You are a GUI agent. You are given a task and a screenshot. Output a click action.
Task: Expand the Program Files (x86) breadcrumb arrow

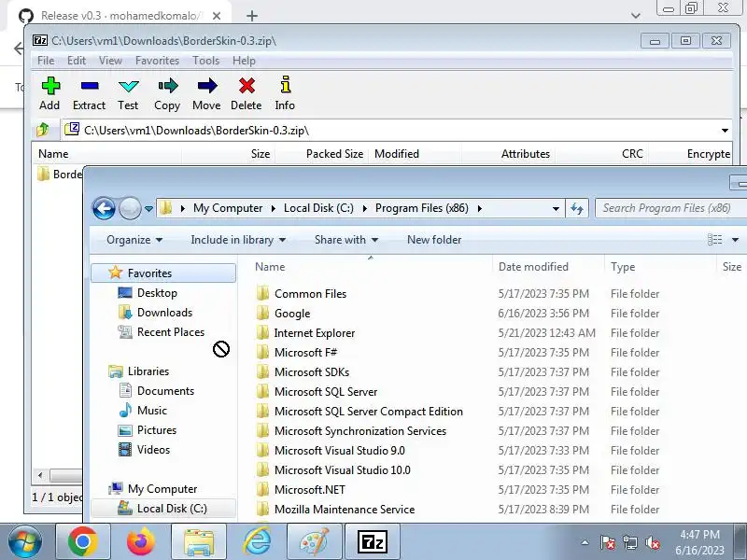click(480, 208)
